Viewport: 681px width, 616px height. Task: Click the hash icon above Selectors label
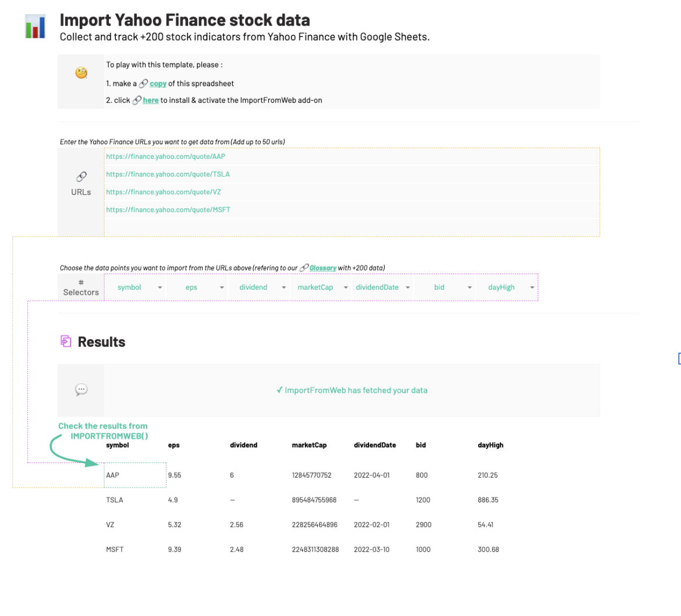81,281
